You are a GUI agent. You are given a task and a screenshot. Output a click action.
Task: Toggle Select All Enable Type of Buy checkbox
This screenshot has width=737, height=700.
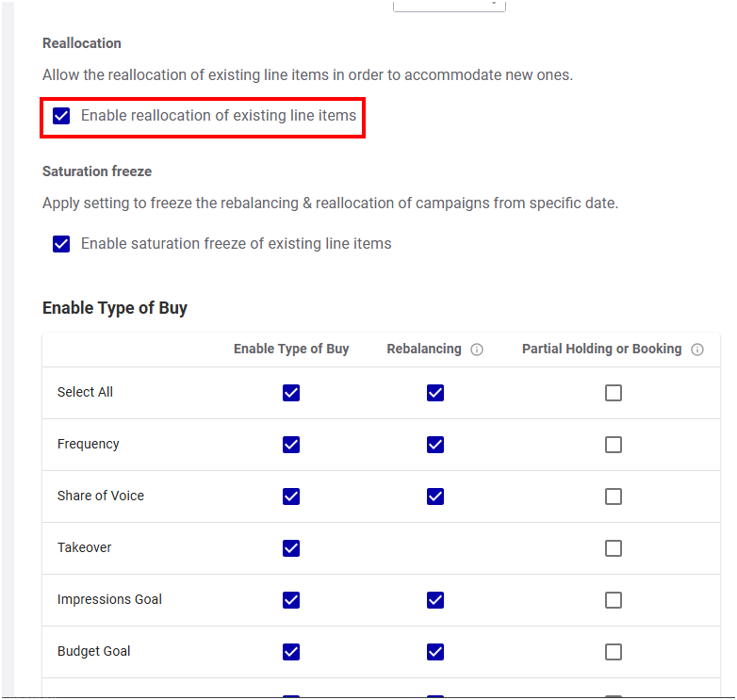291,393
